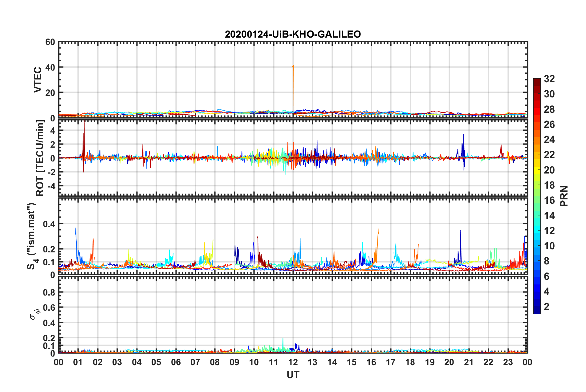
Task: Click the plot title 20200124-UiB-KHO-GALILEO
Action: click(x=293, y=34)
